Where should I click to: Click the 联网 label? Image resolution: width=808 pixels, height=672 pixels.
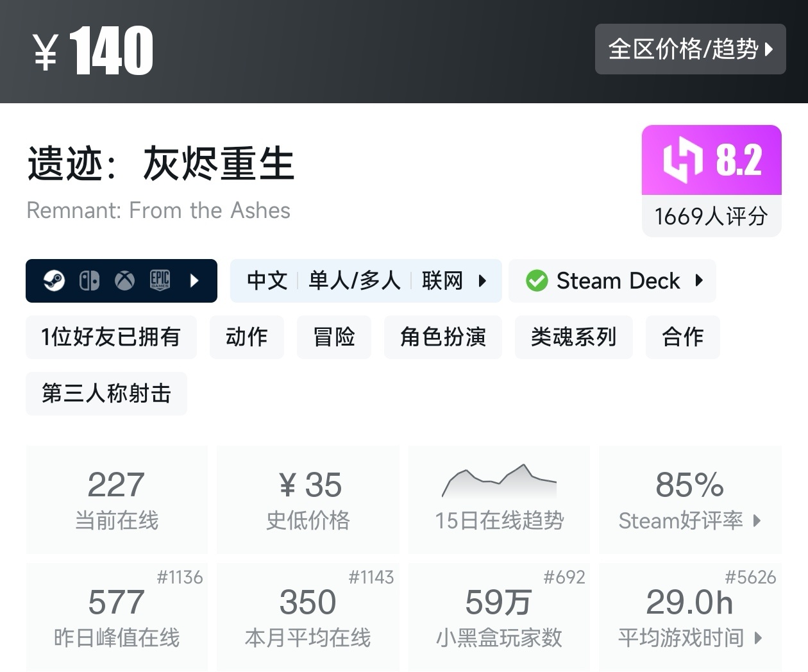coord(442,281)
